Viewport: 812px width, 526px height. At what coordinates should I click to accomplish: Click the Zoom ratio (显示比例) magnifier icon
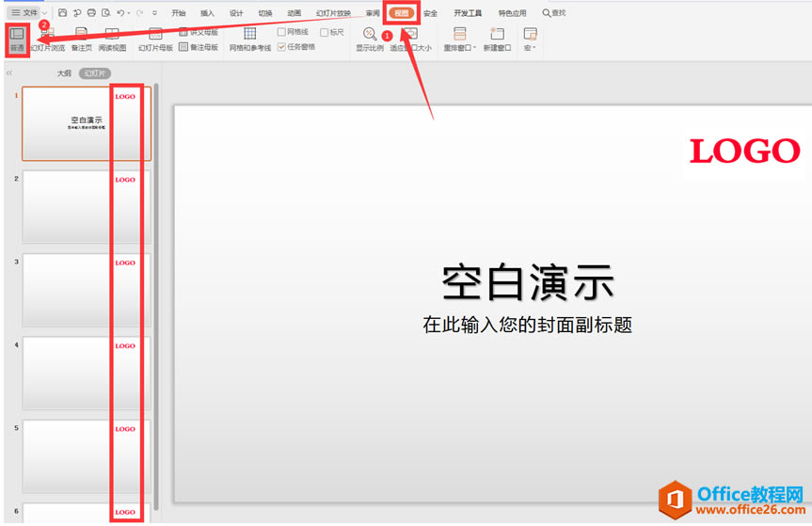[x=370, y=35]
